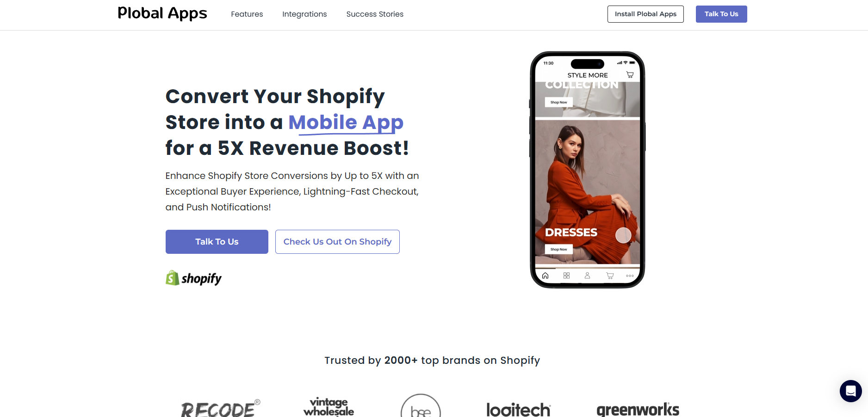Click the three-dots more icon in phone mockup
This screenshot has height=417, width=868.
[630, 276]
